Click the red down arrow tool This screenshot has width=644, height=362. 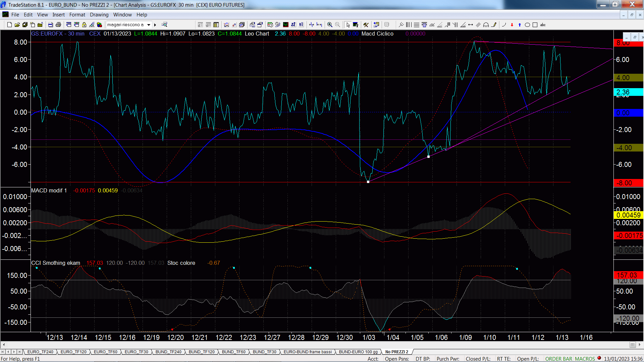coord(512,25)
